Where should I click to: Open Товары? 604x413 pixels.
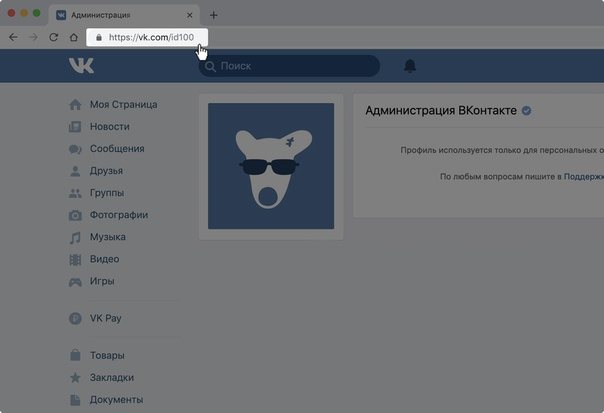tap(107, 355)
